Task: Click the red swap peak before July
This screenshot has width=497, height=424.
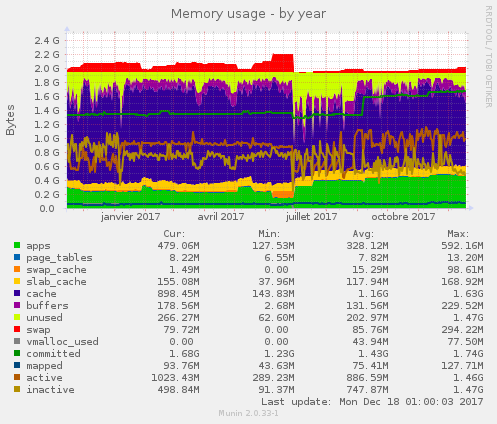Action: tap(283, 62)
